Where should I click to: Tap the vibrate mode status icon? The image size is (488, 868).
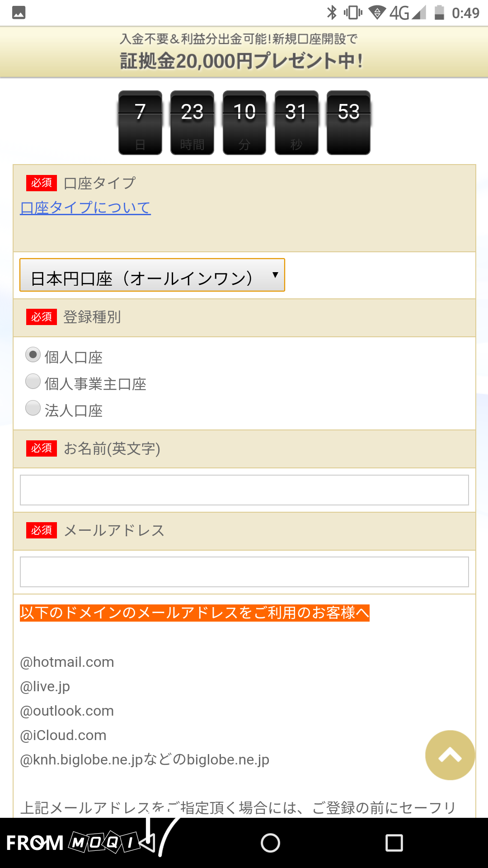[353, 13]
